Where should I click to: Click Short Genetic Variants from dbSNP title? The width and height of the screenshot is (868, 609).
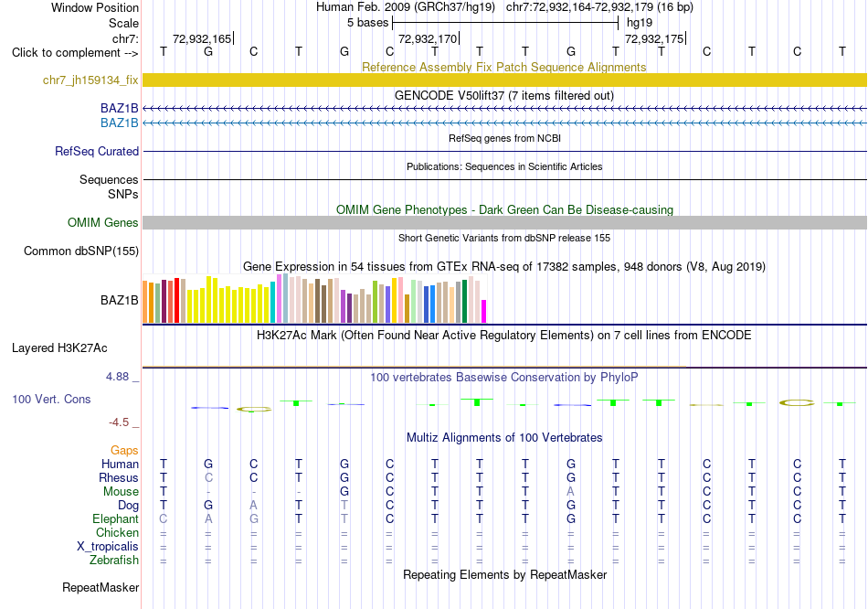point(504,238)
